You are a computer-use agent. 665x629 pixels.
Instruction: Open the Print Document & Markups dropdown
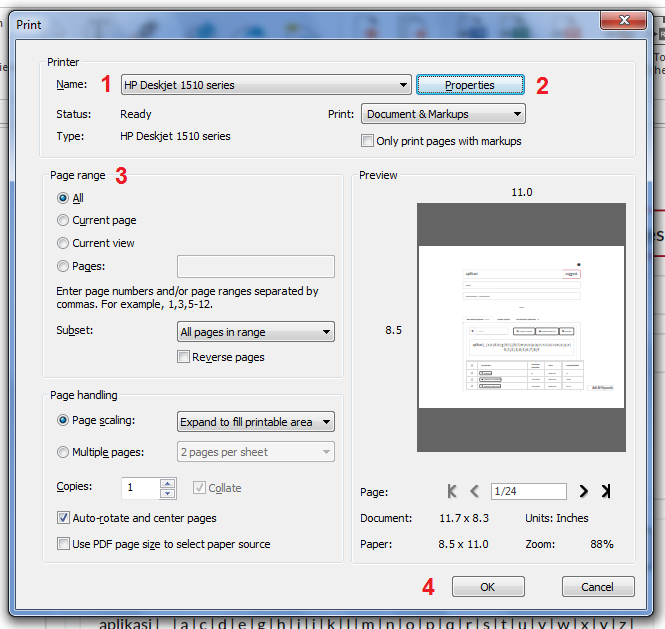pos(443,114)
